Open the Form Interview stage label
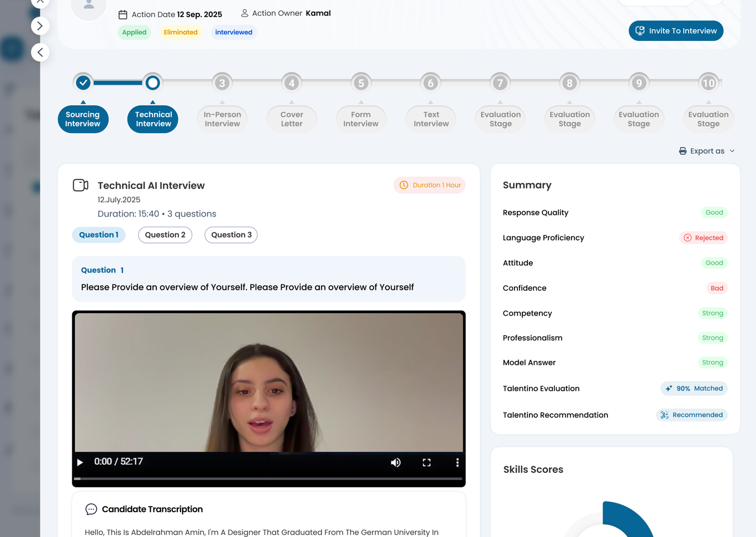 pos(361,119)
